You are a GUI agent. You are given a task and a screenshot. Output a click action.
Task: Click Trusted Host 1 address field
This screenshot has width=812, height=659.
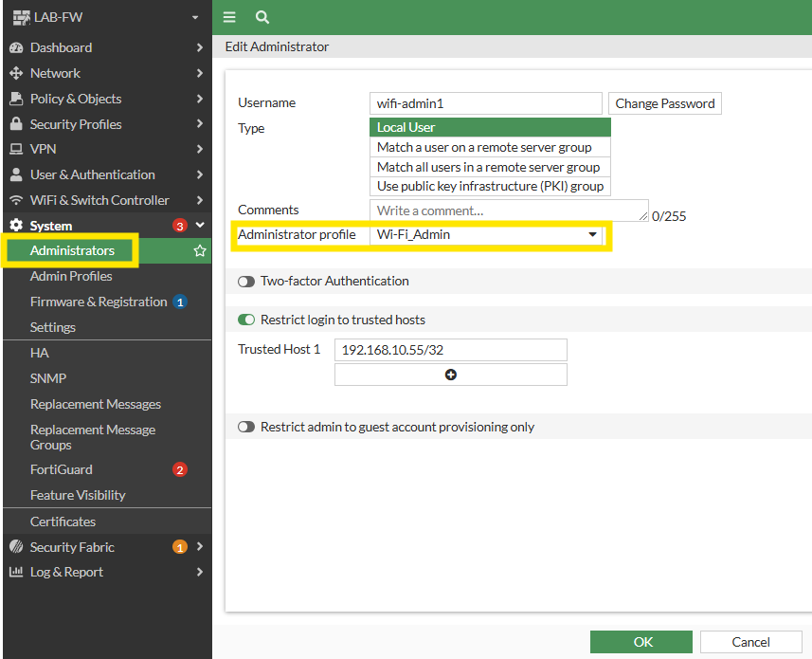451,350
